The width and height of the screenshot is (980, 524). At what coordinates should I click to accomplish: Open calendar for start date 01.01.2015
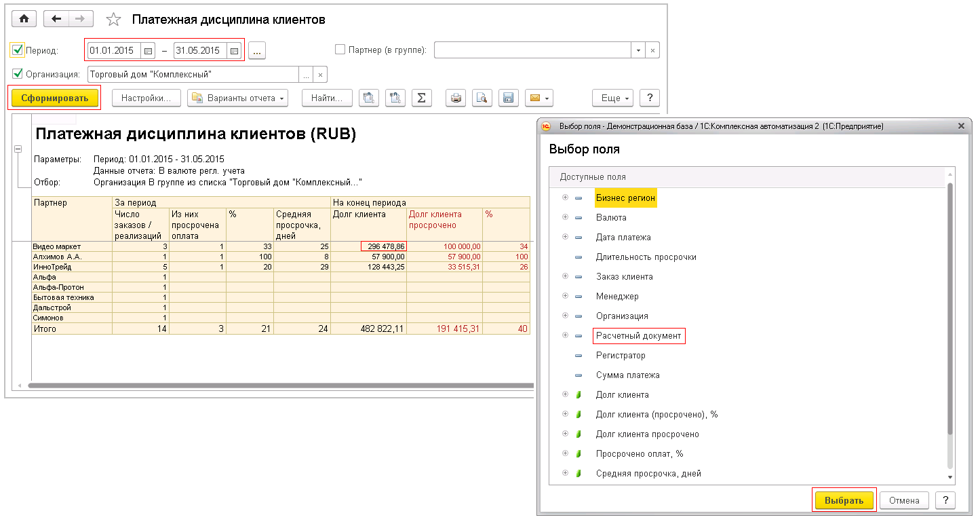click(x=148, y=50)
